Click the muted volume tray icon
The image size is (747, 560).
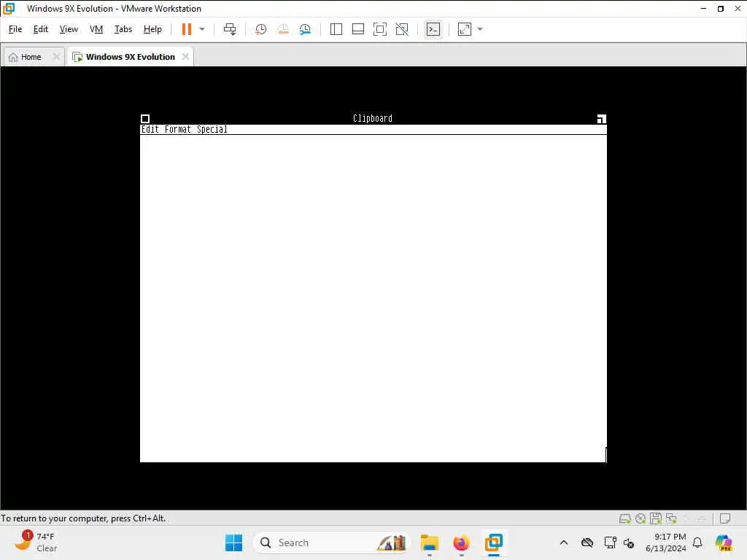click(x=629, y=542)
